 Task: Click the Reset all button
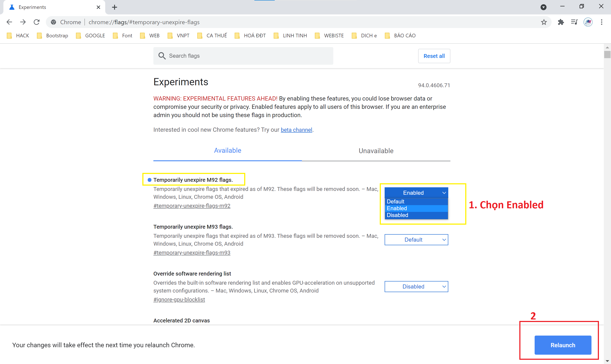434,56
